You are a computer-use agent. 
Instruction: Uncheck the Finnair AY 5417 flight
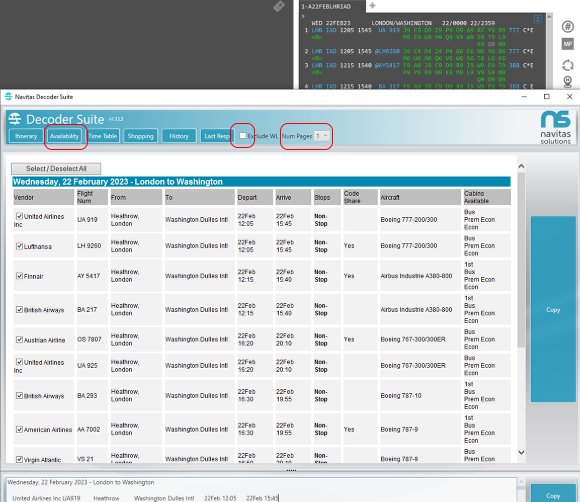(20, 276)
